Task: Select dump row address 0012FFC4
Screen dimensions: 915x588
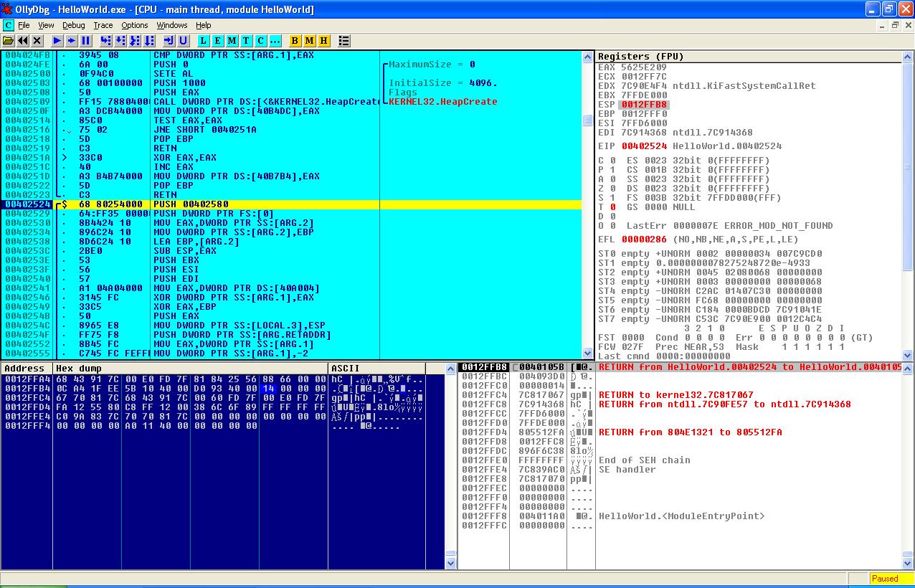Action: coord(28,398)
